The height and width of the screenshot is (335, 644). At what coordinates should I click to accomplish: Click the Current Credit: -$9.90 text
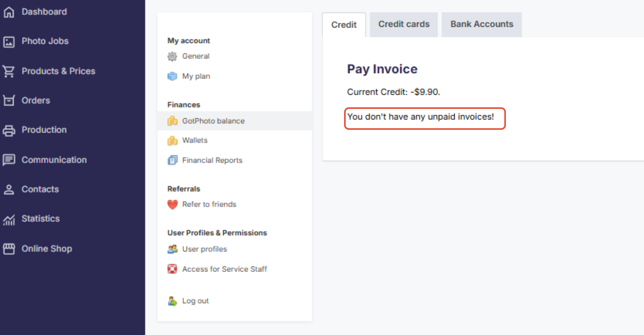click(393, 92)
